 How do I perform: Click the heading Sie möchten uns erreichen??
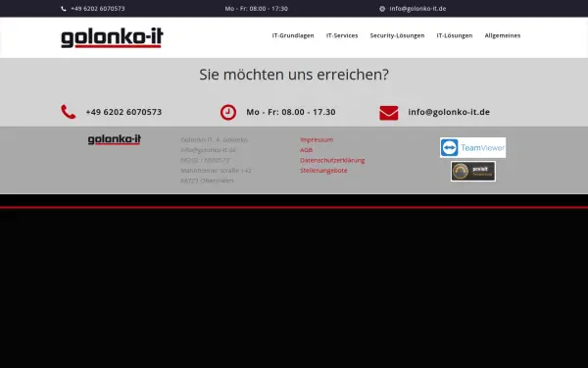(294, 75)
